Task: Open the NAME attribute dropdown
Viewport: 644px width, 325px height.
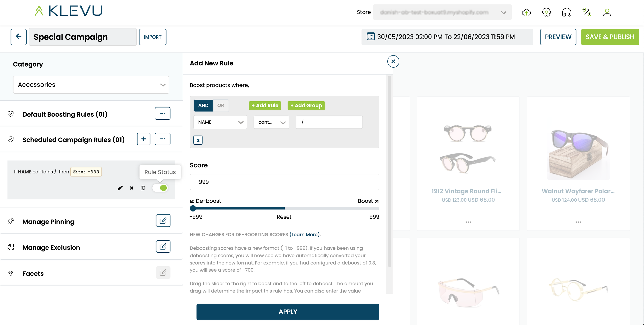Action: point(220,122)
